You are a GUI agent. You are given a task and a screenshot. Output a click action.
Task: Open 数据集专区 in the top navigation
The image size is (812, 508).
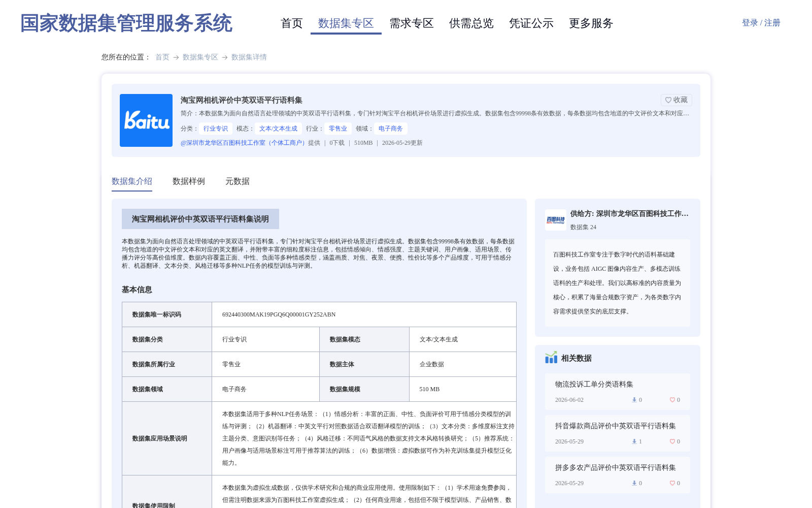click(346, 23)
